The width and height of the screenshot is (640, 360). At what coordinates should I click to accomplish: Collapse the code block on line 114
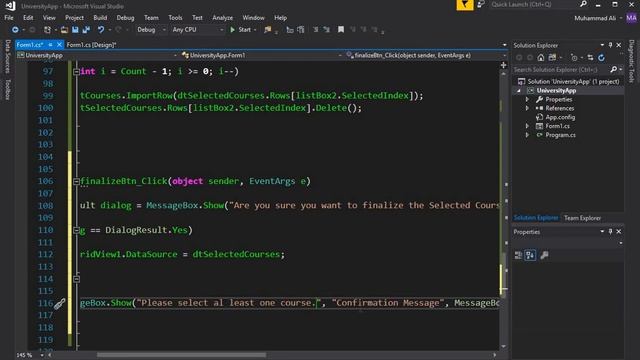pos(76,279)
